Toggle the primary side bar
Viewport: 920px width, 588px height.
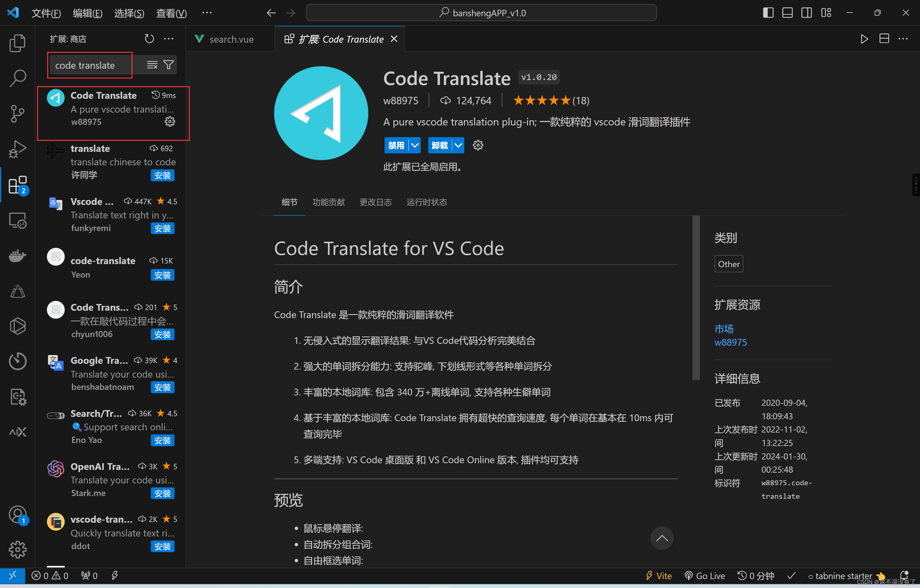pos(768,13)
